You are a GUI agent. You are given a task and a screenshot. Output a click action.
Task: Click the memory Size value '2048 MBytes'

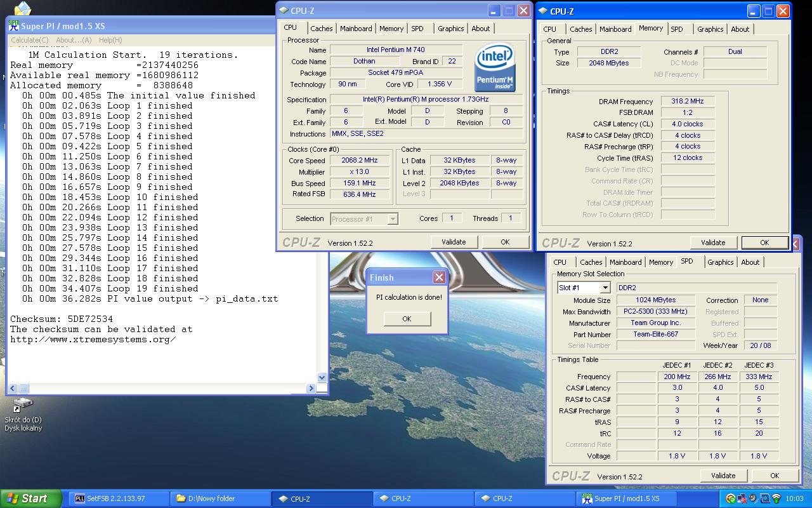click(609, 63)
